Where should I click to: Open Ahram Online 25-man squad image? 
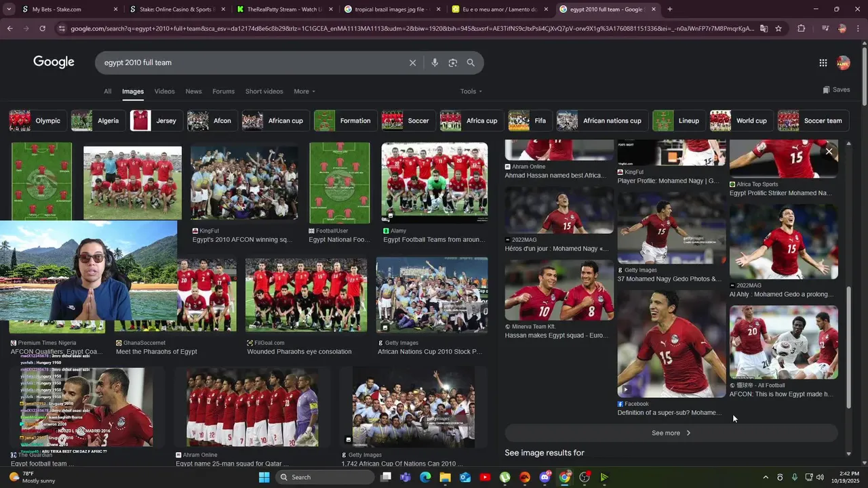point(252,407)
